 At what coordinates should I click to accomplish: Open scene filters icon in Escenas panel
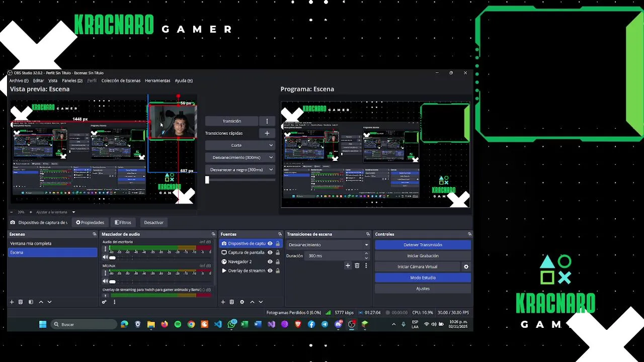(x=31, y=302)
